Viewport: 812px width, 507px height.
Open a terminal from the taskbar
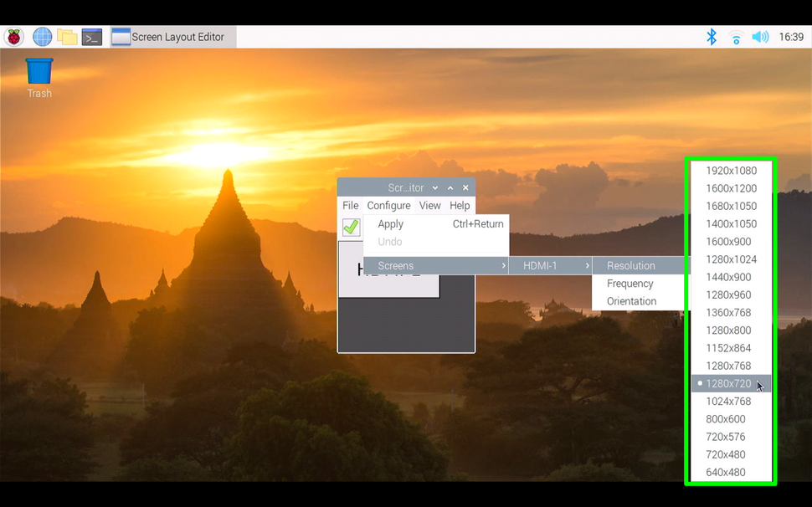90,36
